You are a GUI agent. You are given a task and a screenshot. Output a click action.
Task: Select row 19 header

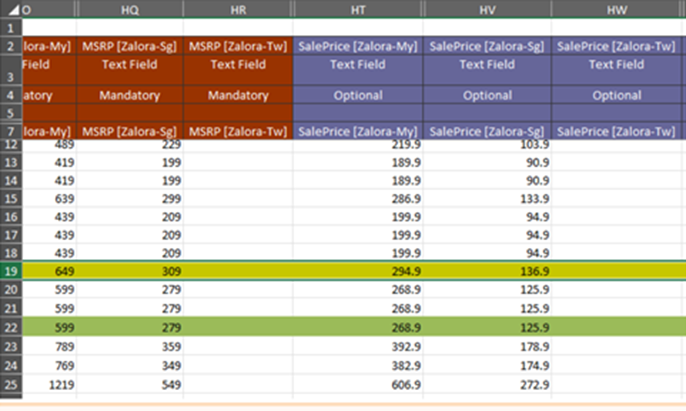[11, 271]
